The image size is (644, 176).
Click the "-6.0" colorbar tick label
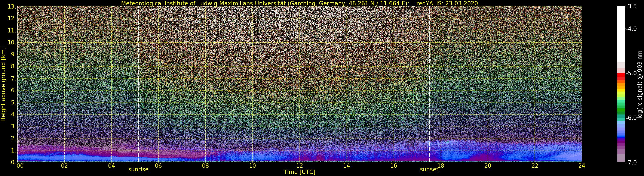631,118
